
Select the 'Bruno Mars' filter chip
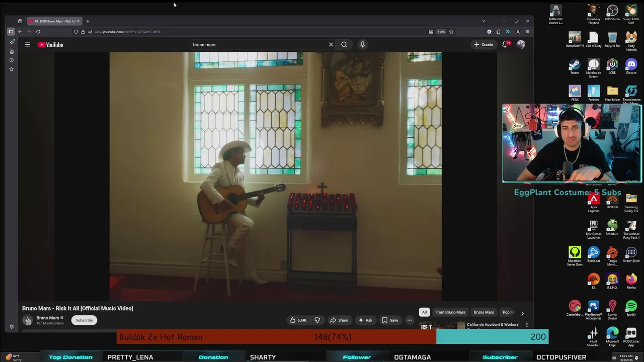click(484, 312)
